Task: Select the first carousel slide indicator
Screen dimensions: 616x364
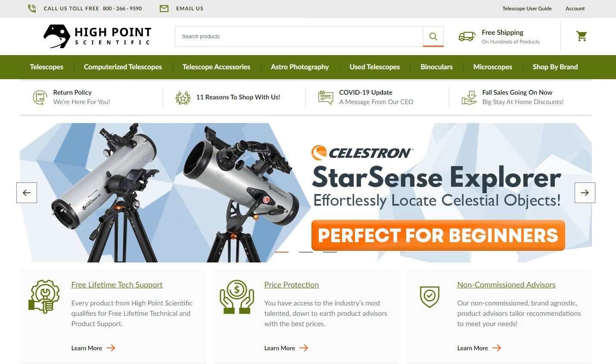Action: point(282,252)
